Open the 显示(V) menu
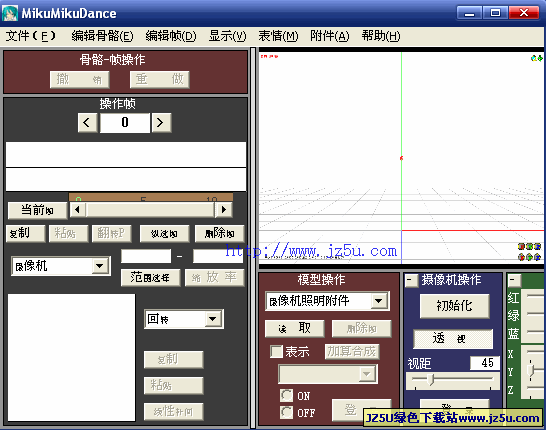 coord(227,36)
